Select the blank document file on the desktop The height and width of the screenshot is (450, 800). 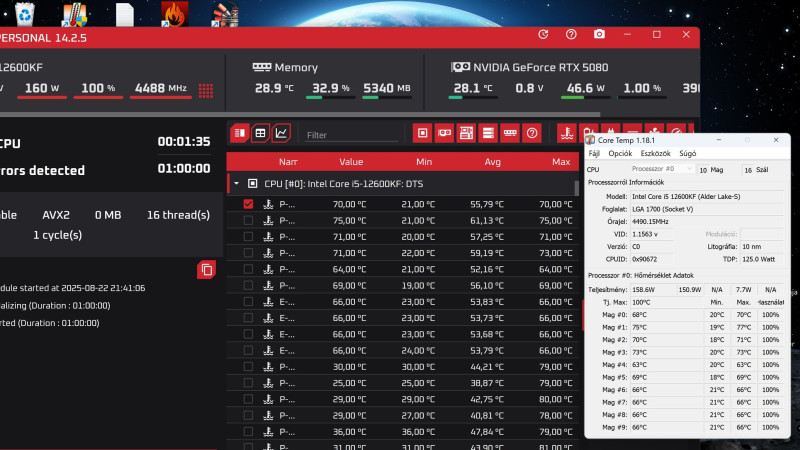[x=124, y=14]
